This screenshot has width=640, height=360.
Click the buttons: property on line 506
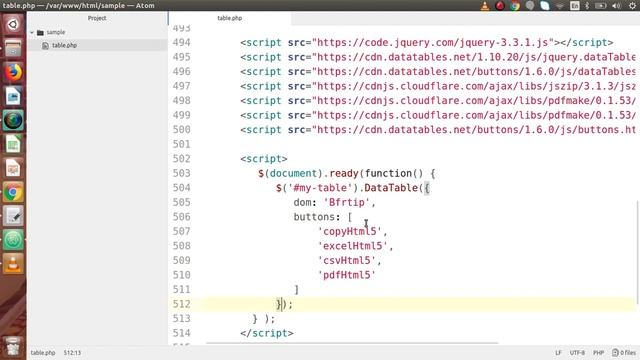[x=317, y=217]
